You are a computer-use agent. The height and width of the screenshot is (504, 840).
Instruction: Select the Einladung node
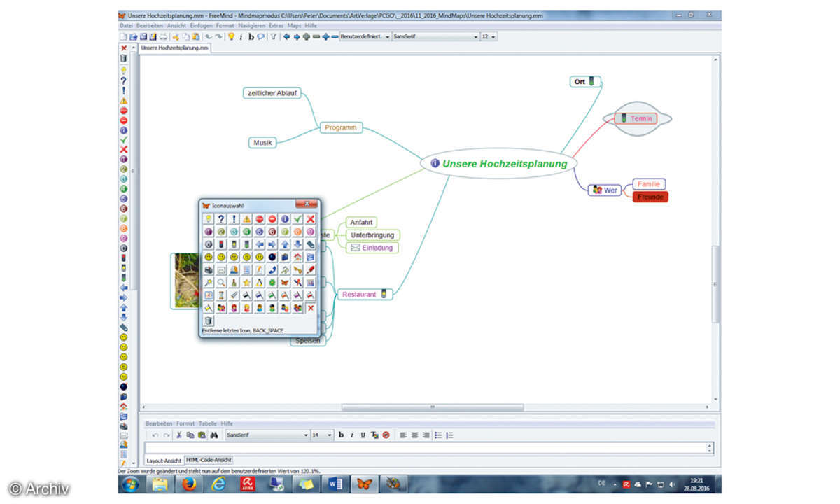(x=372, y=248)
